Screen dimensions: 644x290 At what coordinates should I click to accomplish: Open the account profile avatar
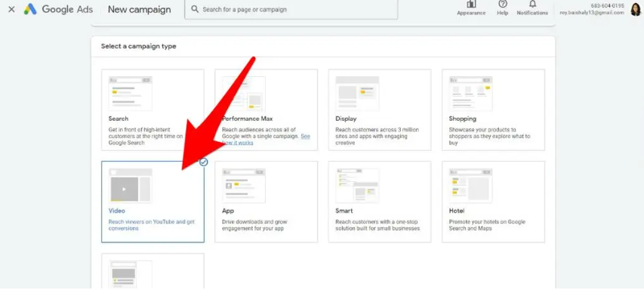tap(636, 9)
